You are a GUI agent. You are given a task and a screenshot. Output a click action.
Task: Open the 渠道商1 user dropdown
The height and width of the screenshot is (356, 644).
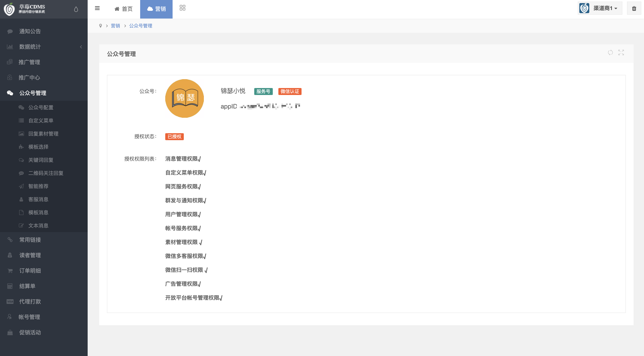click(600, 8)
